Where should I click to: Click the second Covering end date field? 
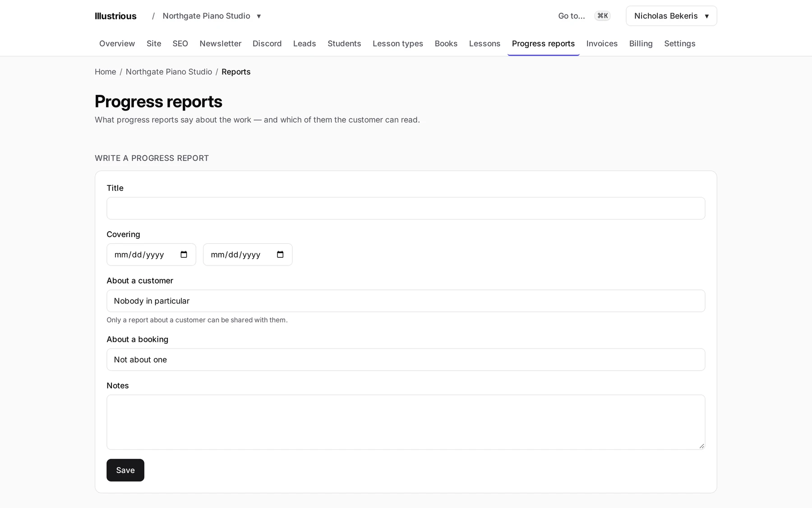248,255
